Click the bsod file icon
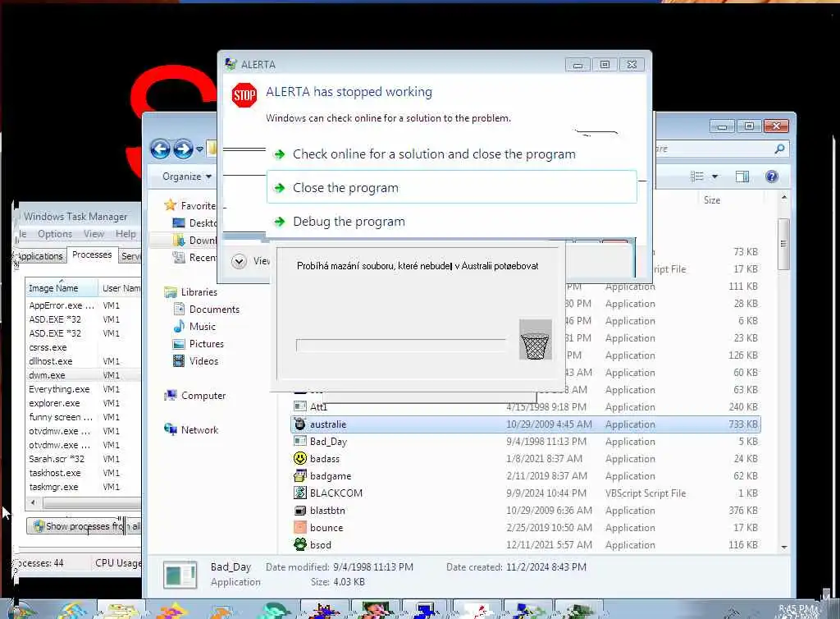This screenshot has height=619, width=840. 300,544
